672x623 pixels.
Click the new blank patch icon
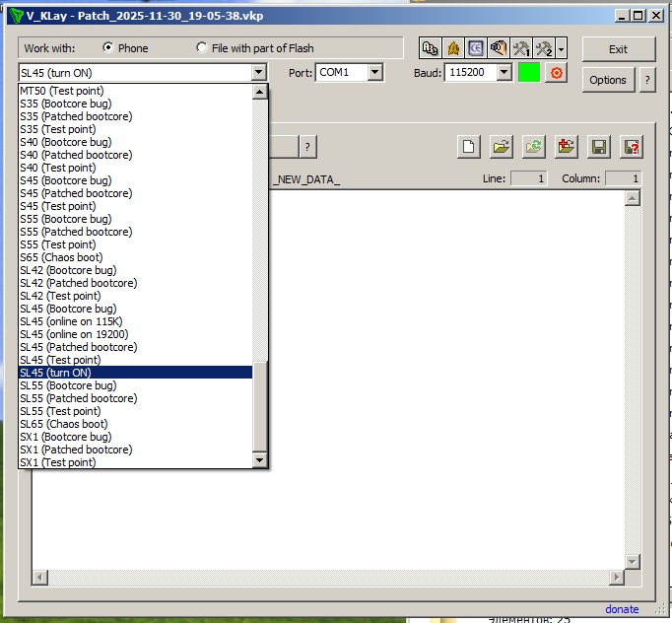tap(470, 147)
